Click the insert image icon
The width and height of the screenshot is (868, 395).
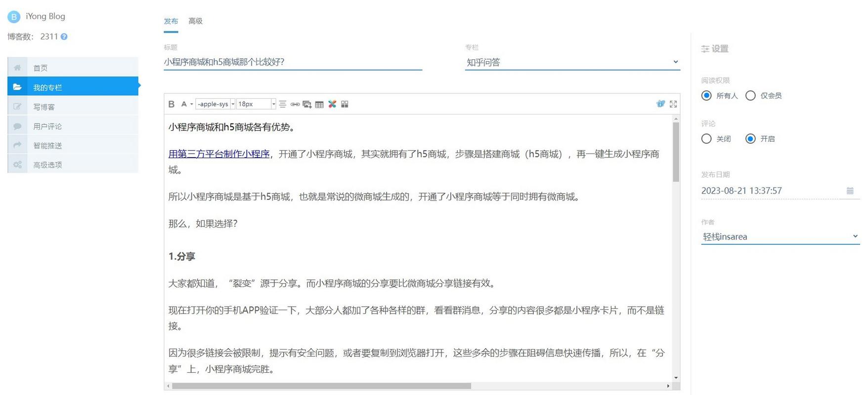[x=307, y=104]
